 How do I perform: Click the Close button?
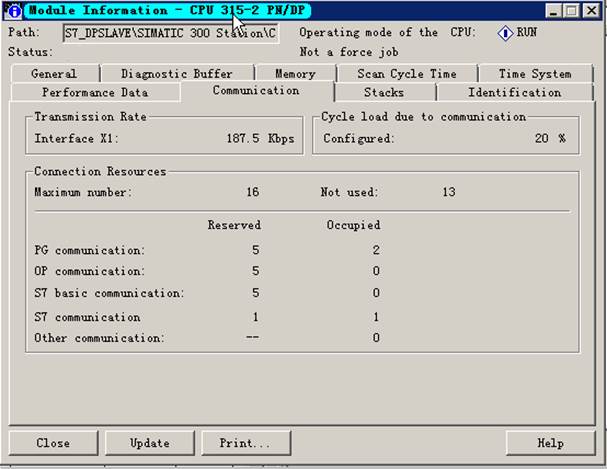click(x=53, y=443)
